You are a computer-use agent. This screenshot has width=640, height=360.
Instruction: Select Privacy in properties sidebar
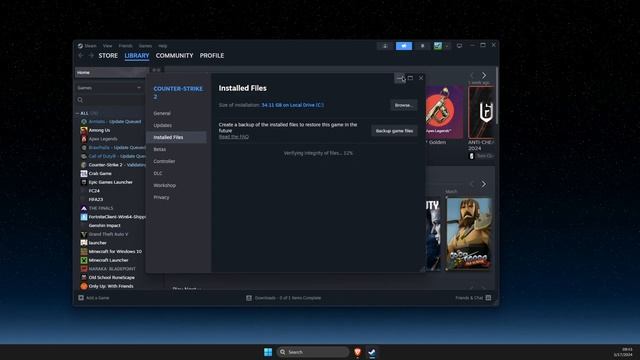[x=176, y=197]
